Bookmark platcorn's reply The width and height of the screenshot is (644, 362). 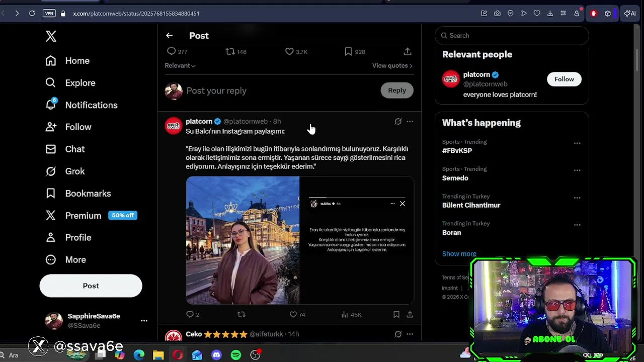tap(396, 314)
